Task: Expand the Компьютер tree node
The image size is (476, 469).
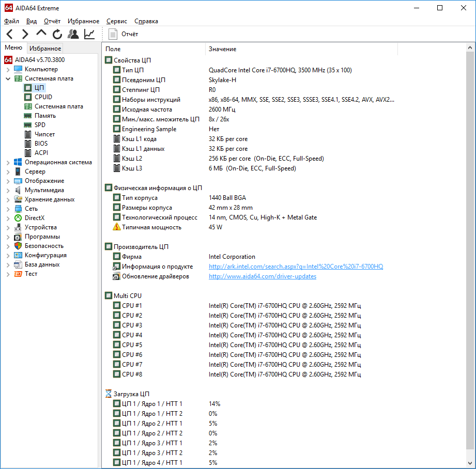Action: [x=8, y=69]
